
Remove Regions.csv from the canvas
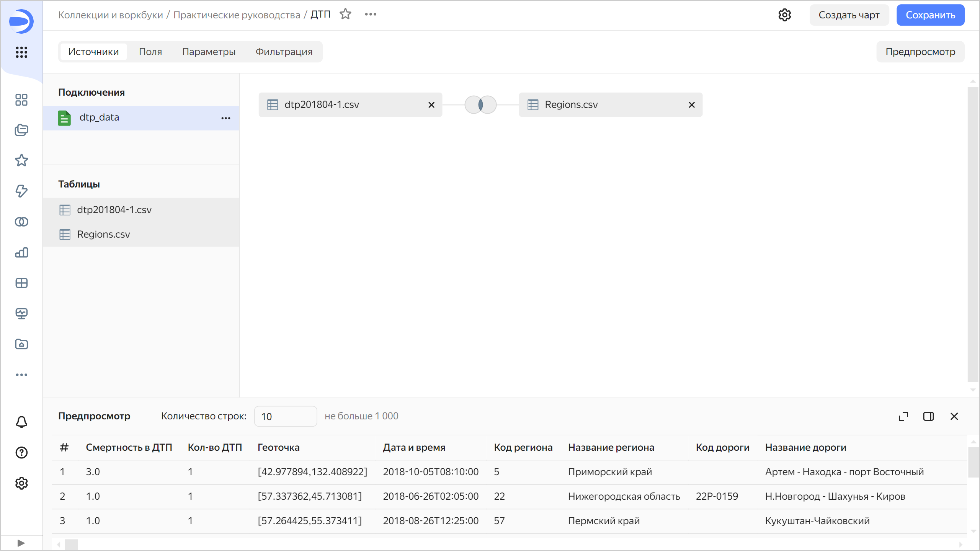click(x=691, y=105)
